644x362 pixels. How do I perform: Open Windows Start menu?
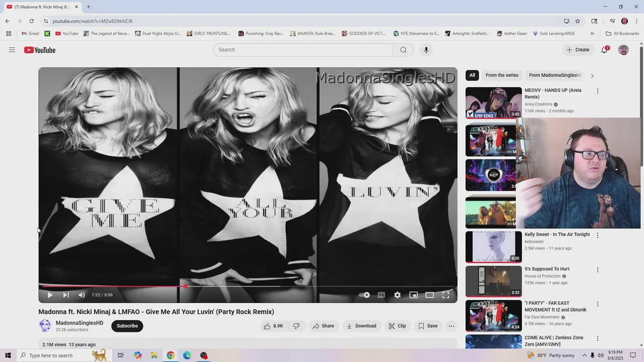pos(8,355)
